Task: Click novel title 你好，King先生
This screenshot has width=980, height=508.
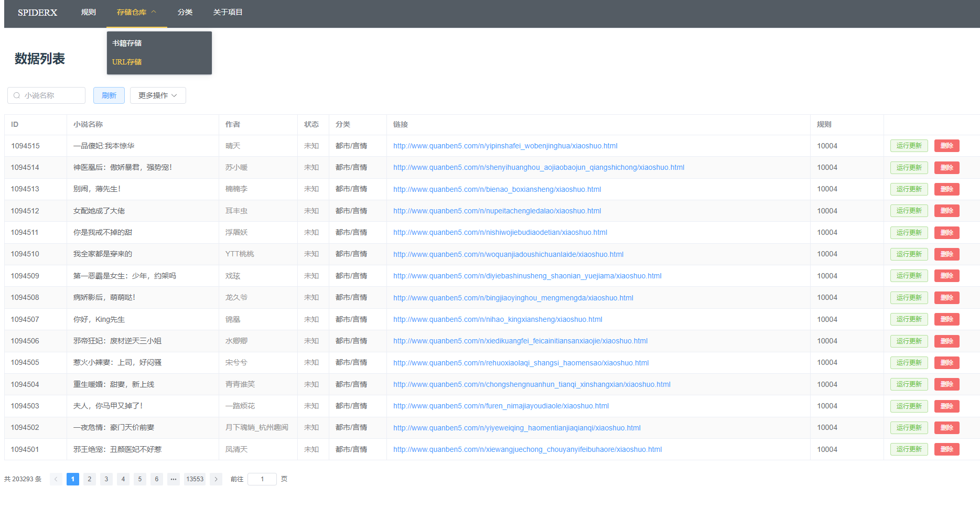Action: [x=99, y=319]
